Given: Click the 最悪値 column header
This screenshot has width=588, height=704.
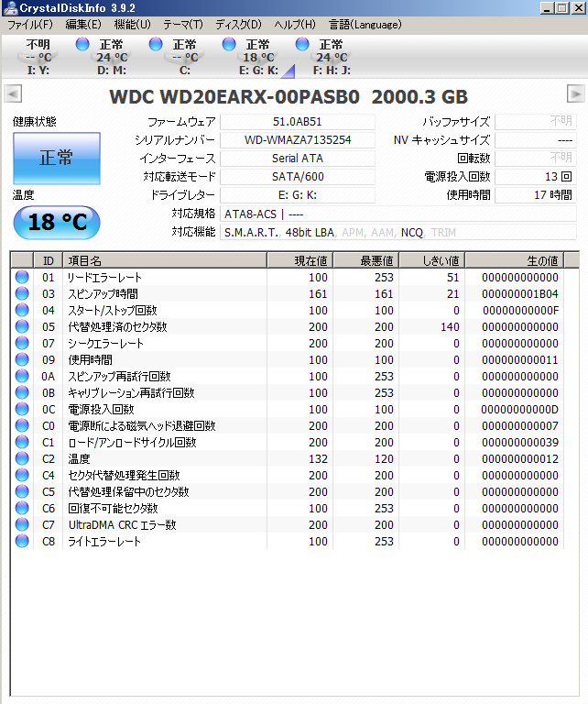Looking at the screenshot, I should click(366, 261).
